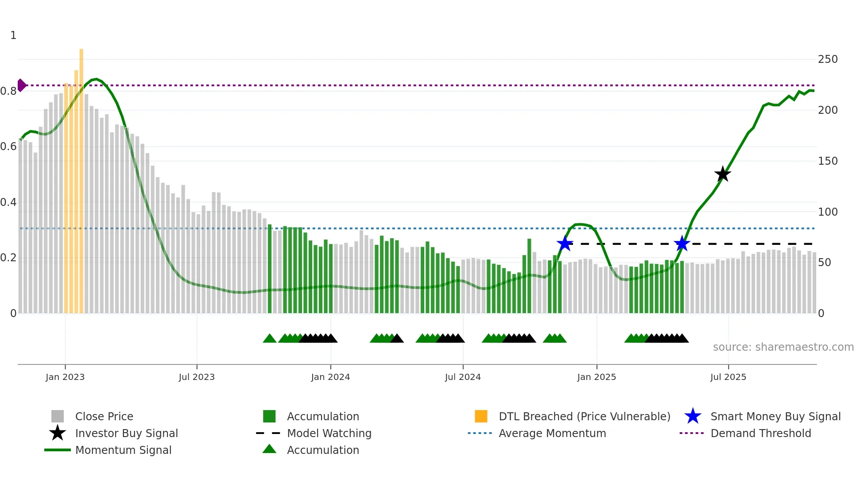The height and width of the screenshot is (488, 868).
Task: Click the lone green accumulation triangle before Jan 2024
Action: click(x=269, y=338)
